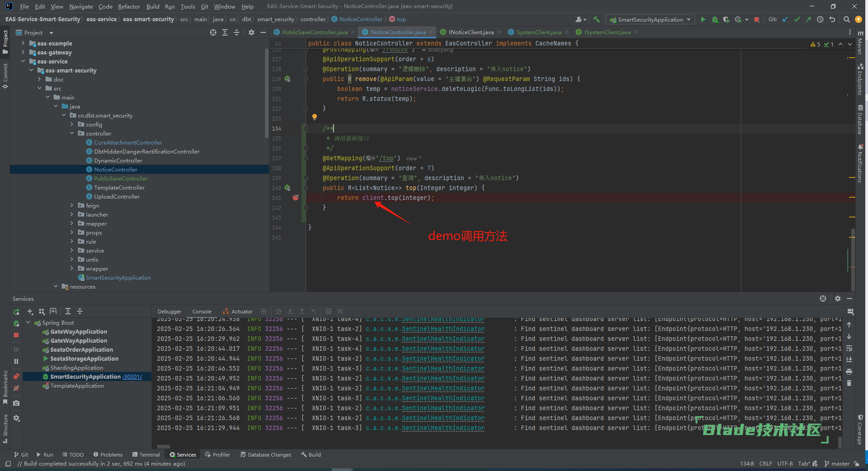Stop the service with the Services red square
Screen dimensions: 868x471
pos(16,335)
